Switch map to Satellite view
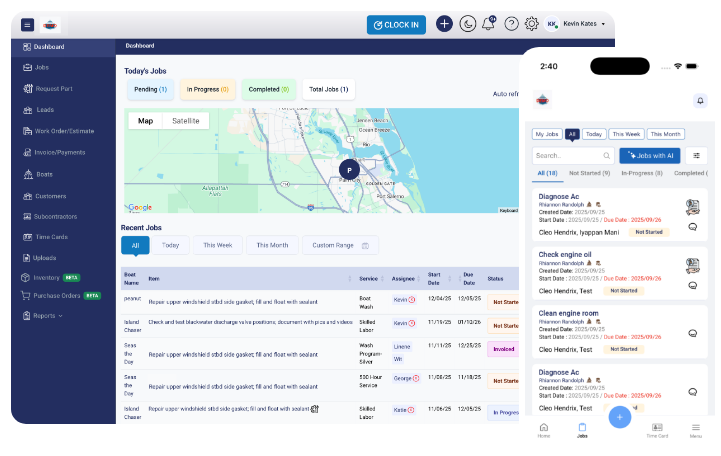 (186, 121)
